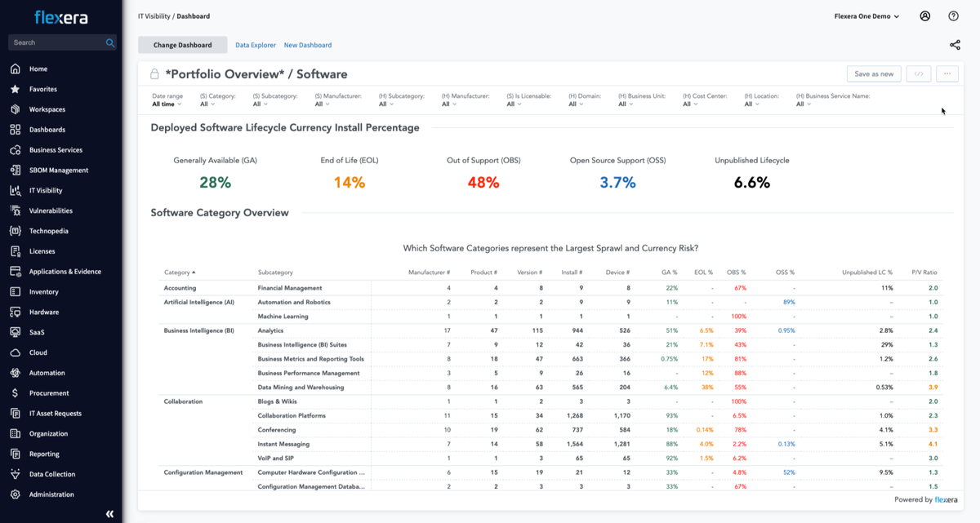Open the account profile icon
The width and height of the screenshot is (980, 523).
926,16
